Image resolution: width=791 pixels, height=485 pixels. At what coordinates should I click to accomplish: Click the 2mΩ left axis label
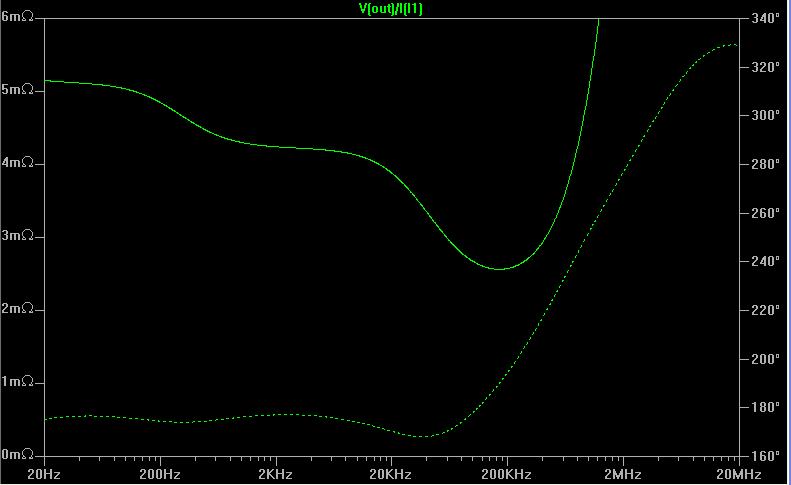pos(17,308)
